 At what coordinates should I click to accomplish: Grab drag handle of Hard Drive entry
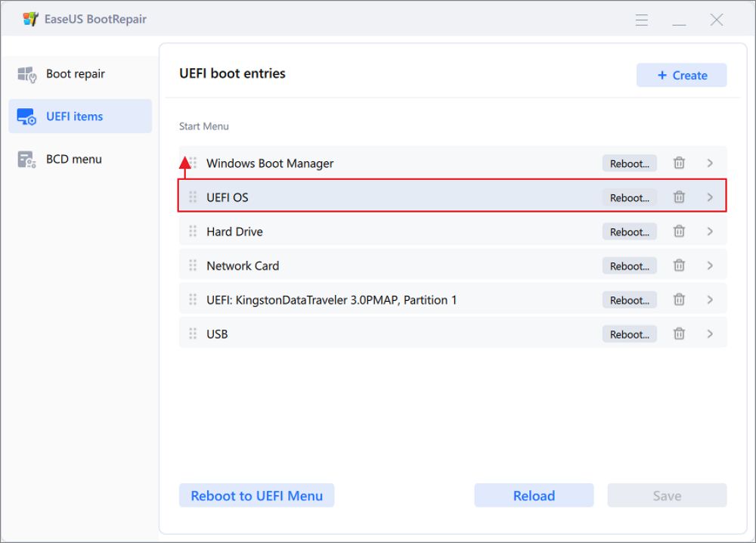(193, 231)
